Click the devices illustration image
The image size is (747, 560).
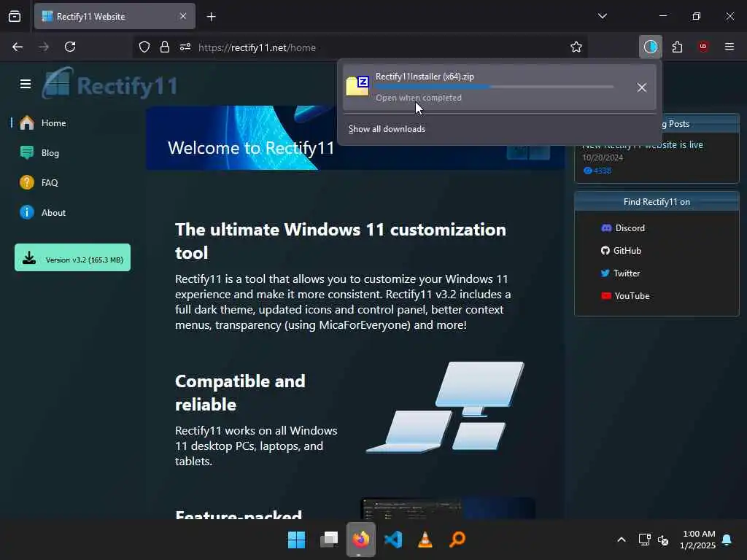pyautogui.click(x=446, y=406)
